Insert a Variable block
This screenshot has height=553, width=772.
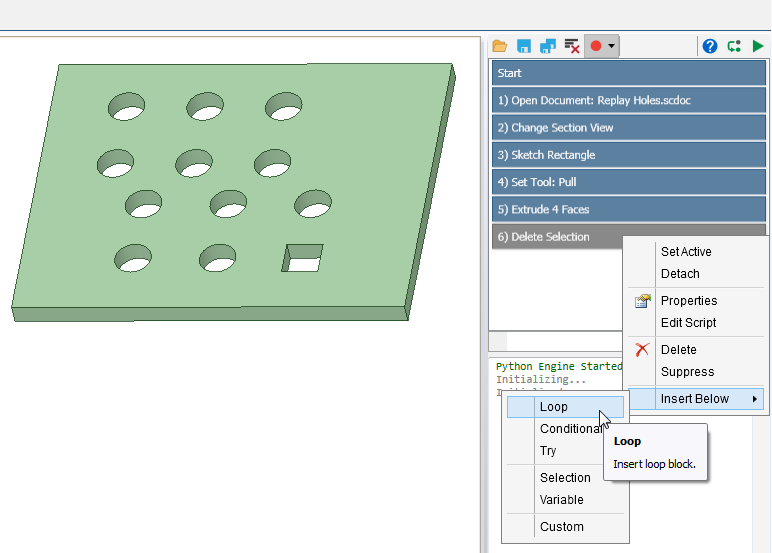tap(565, 500)
